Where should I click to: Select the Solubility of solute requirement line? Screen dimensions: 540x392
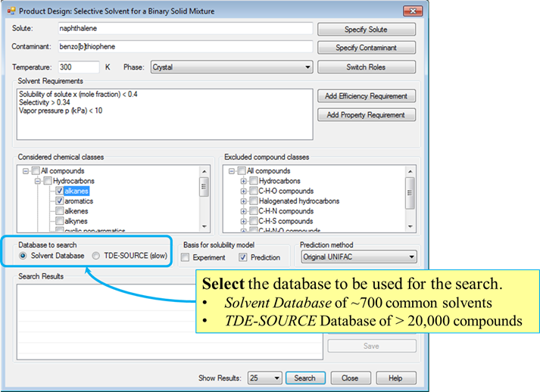coord(78,94)
